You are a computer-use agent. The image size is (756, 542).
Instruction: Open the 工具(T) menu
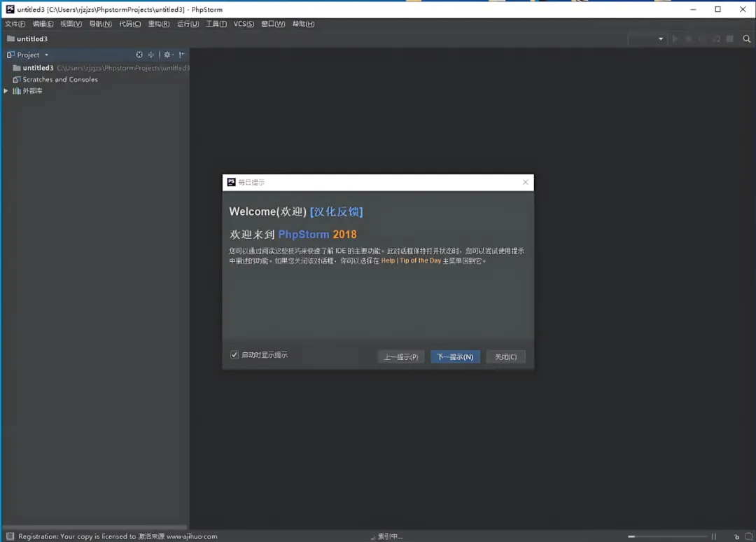pos(216,24)
